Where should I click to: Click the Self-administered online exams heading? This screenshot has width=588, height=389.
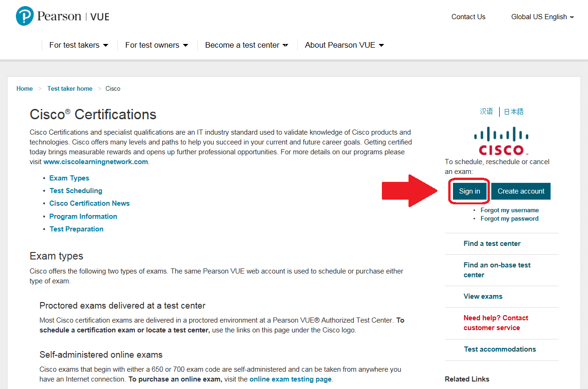click(101, 354)
